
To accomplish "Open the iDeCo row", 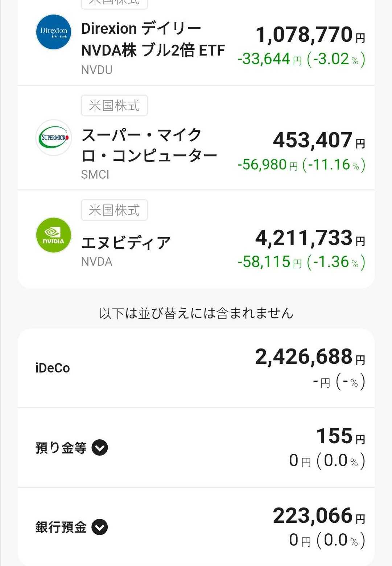I will tap(53, 368).
